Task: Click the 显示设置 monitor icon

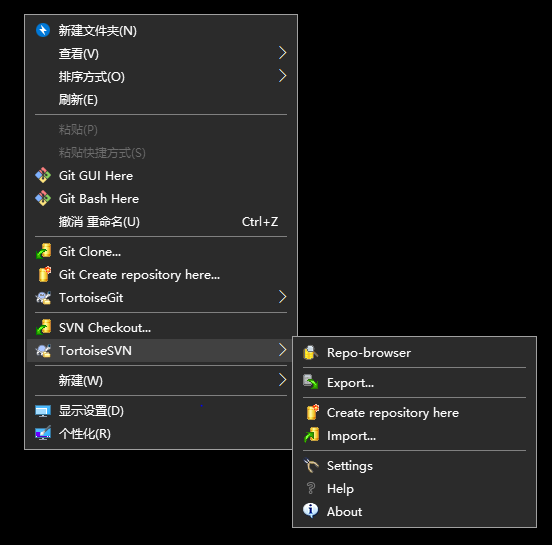Action: click(43, 411)
